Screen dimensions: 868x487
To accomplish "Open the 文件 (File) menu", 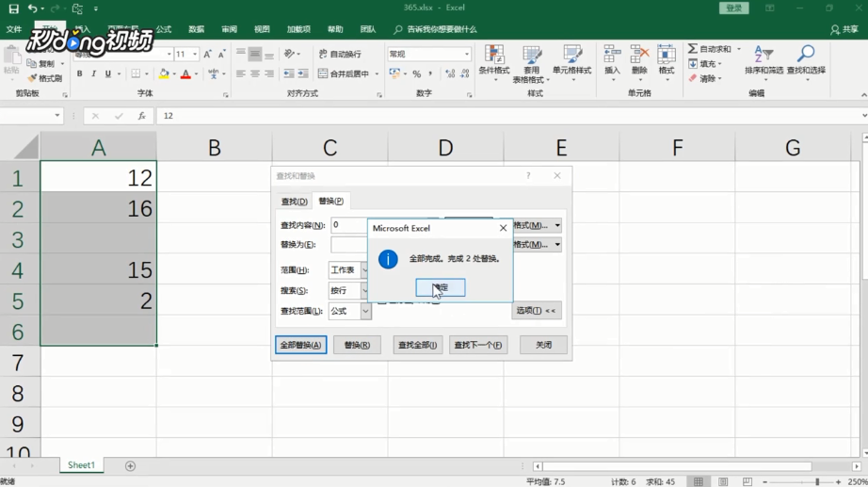I will pyautogui.click(x=14, y=29).
